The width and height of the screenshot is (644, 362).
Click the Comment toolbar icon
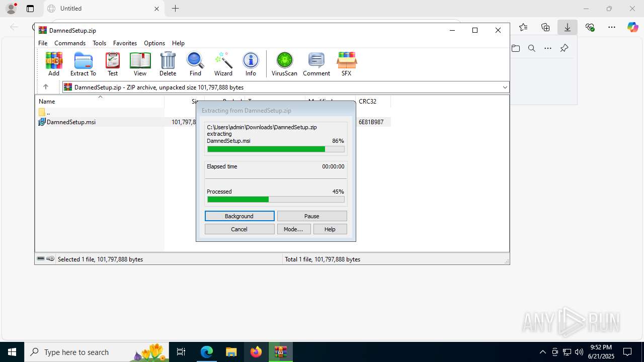(316, 64)
